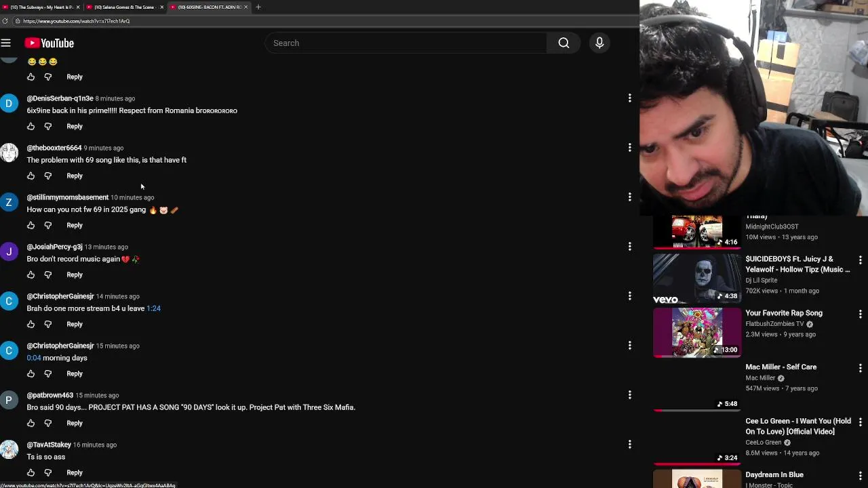Reply to the 'one more stream' comment
The image size is (868, 488).
point(75,324)
